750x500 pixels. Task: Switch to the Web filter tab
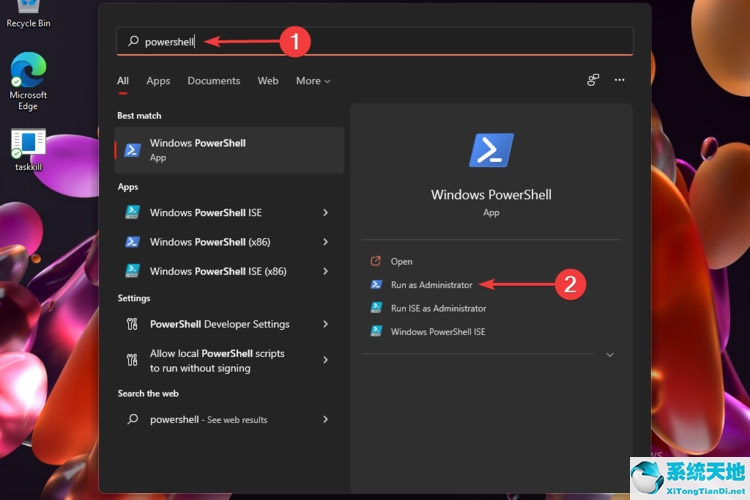tap(268, 81)
